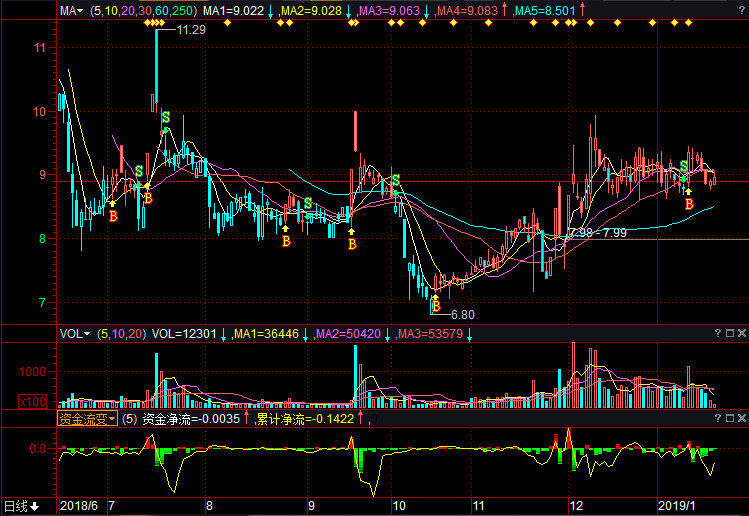
Task: Click the MA4=9.083 red line legend
Action: (468, 11)
